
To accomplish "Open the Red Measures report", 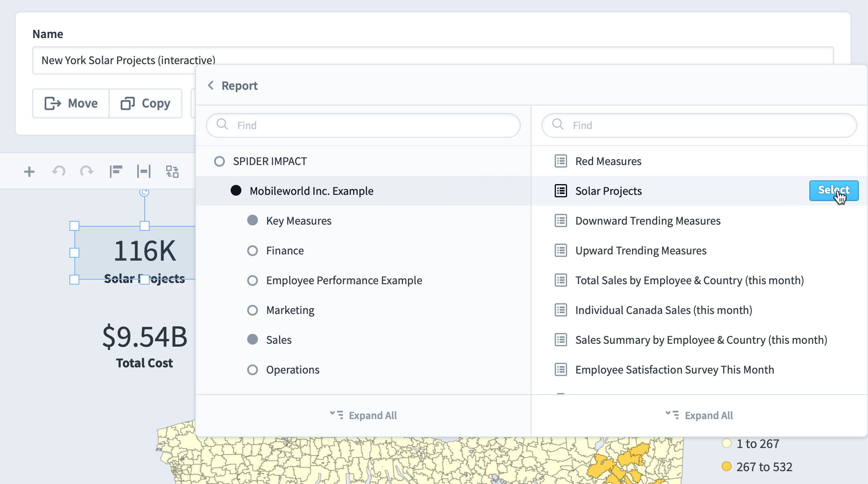I will 699,161.
